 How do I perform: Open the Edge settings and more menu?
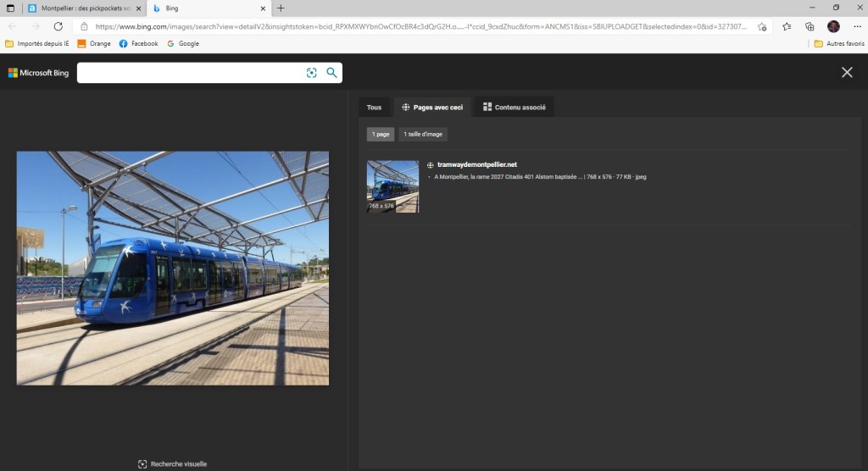(856, 26)
